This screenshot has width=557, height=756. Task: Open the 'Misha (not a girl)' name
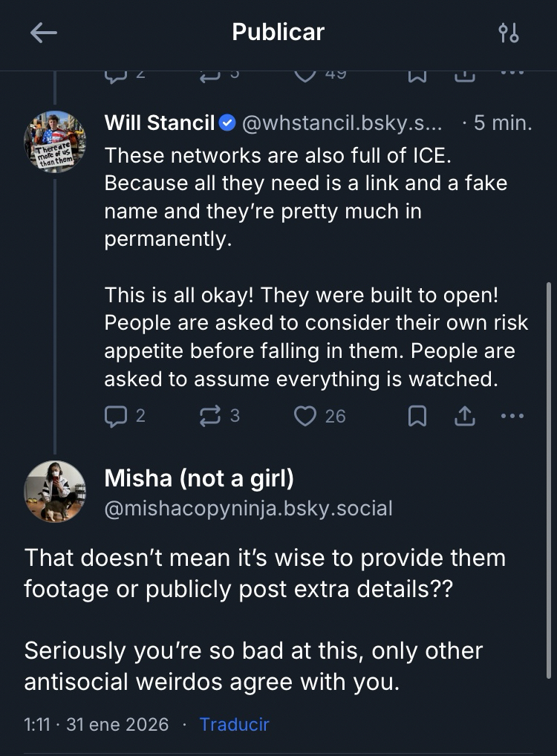coord(199,478)
